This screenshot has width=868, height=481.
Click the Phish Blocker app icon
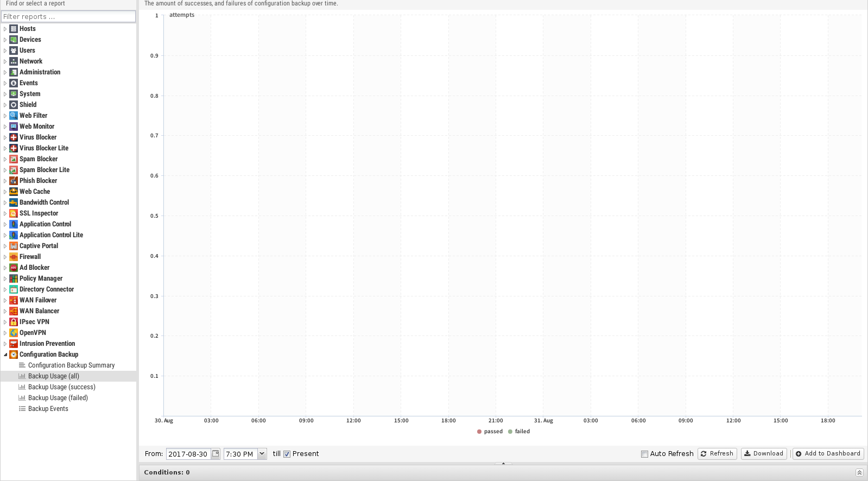[x=14, y=181]
